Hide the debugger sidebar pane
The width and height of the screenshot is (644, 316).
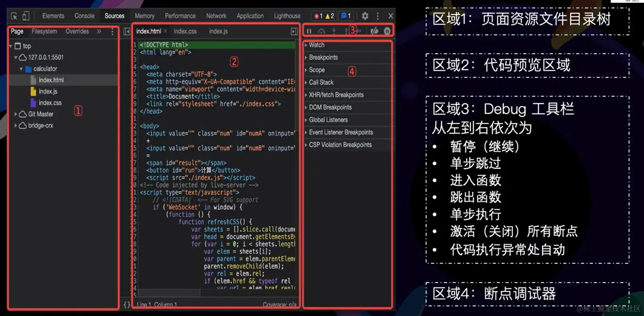pos(294,31)
